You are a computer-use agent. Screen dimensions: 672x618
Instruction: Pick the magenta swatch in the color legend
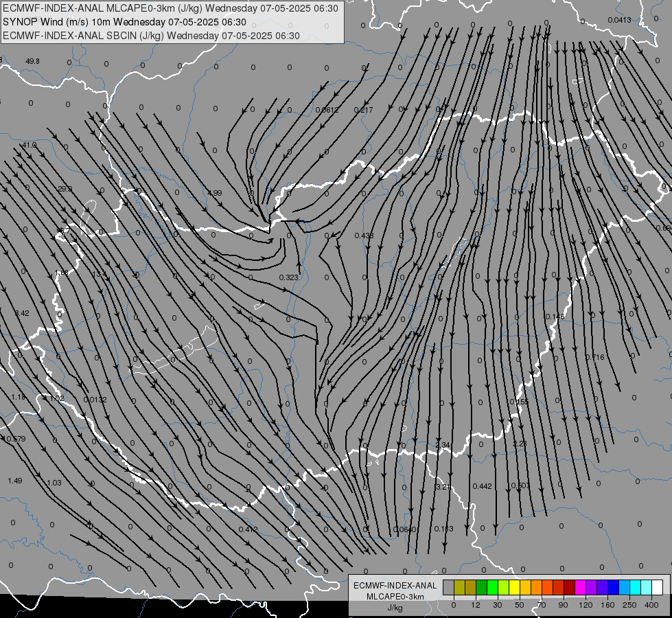[580, 588]
